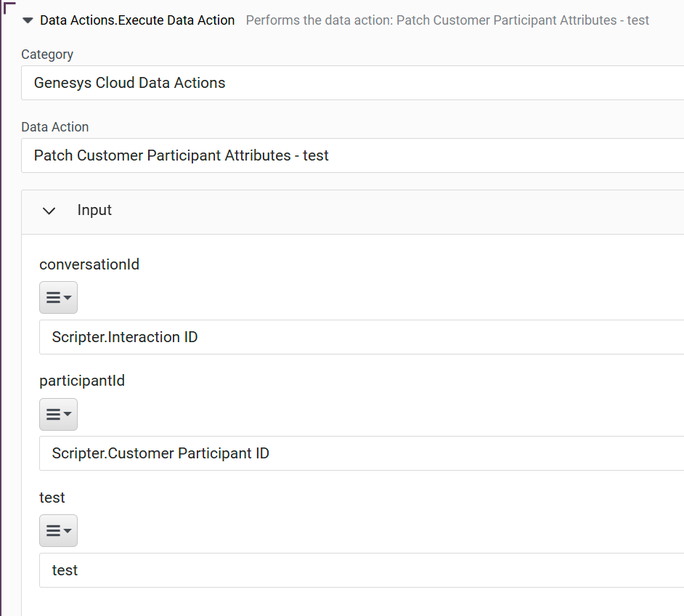Click the Input header bar
This screenshot has width=684, height=616.
(352, 212)
